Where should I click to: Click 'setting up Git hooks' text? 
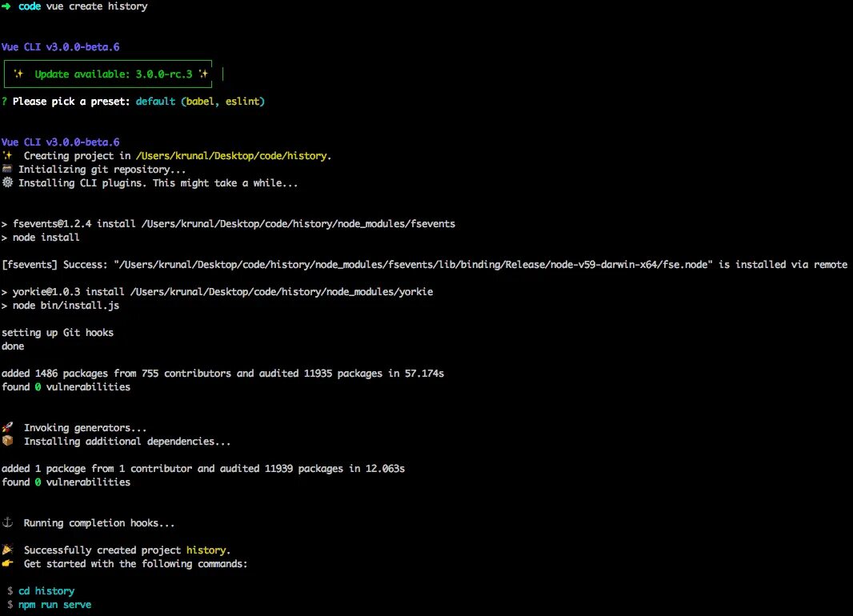[x=58, y=332]
